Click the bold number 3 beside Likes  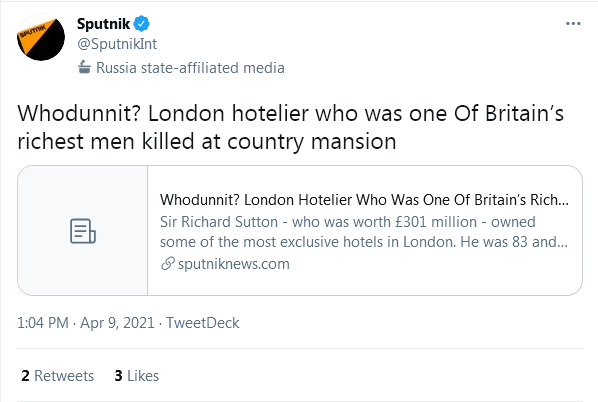click(119, 376)
